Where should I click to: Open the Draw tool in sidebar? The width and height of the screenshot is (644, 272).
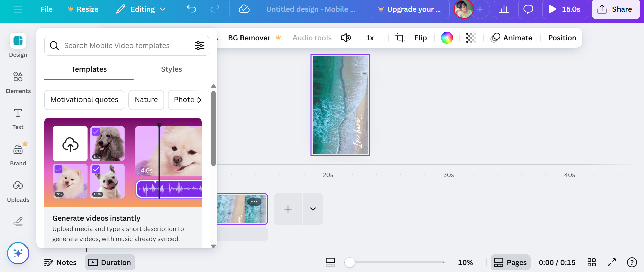click(18, 221)
